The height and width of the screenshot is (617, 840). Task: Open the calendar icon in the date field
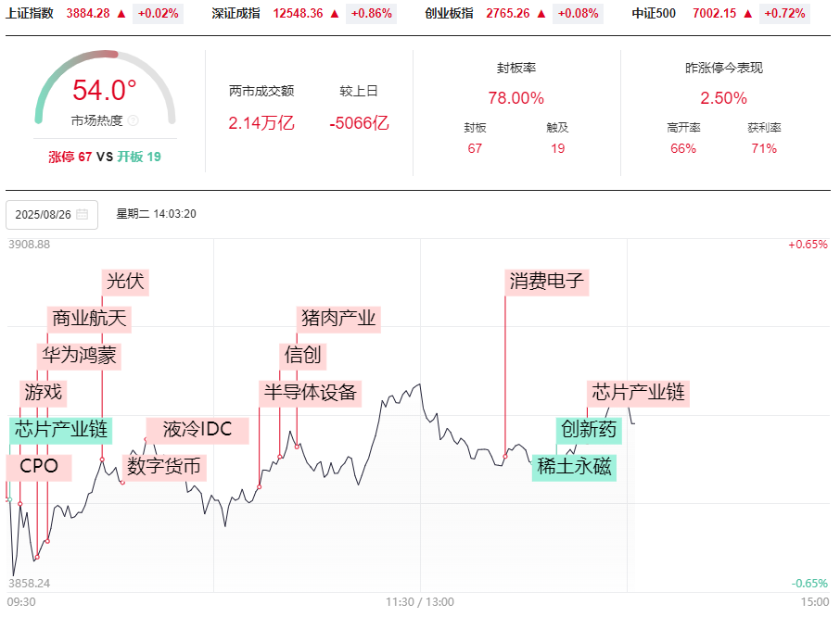[82, 214]
